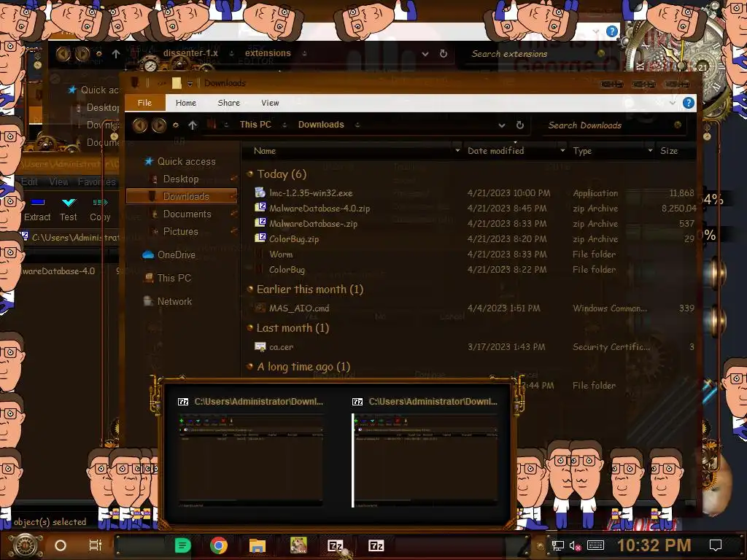Open Name column filter dropdown
The image size is (747, 560).
(457, 150)
